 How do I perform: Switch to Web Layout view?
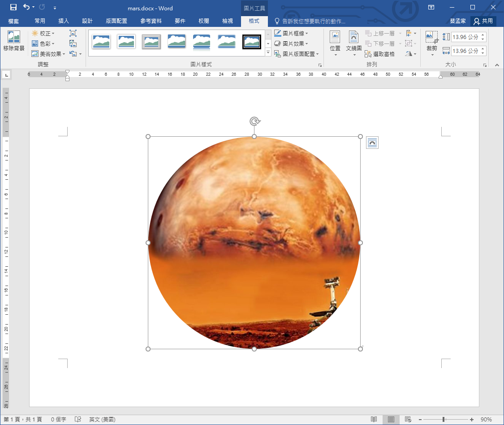[408, 419]
